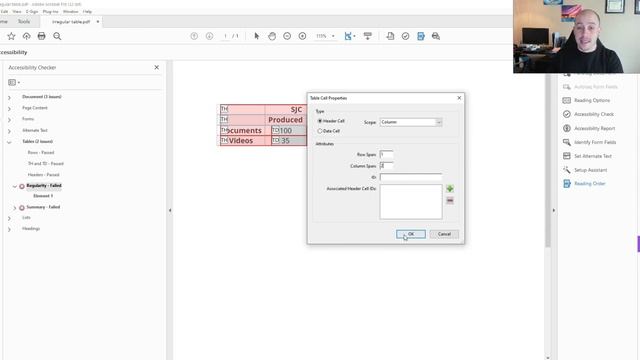Click Reading Order in right panel
Viewport: 640px width, 360px height.
click(x=589, y=184)
